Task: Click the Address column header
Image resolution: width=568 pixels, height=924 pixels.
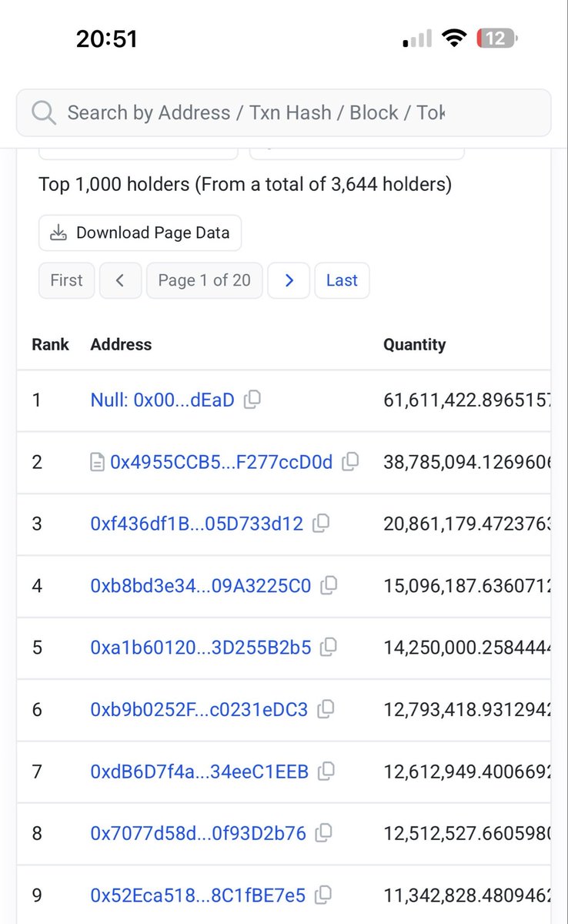Action: point(121,345)
